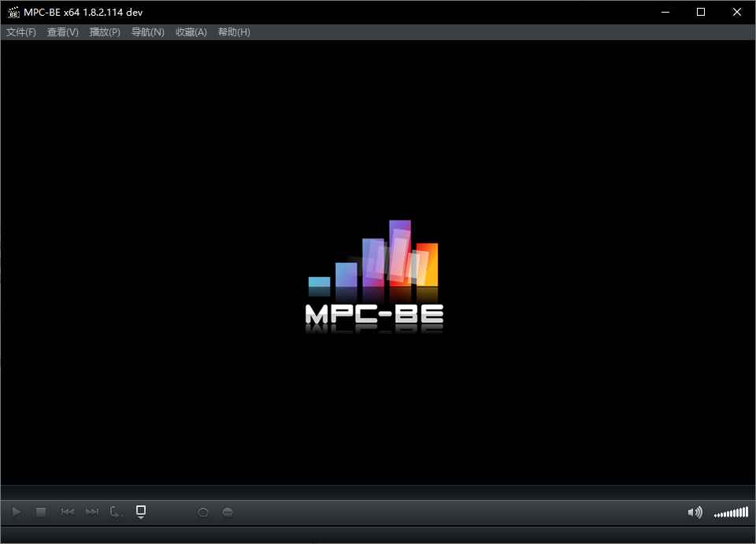Click the subtitle indicator icon
Image resolution: width=756 pixels, height=544 pixels.
click(x=227, y=512)
